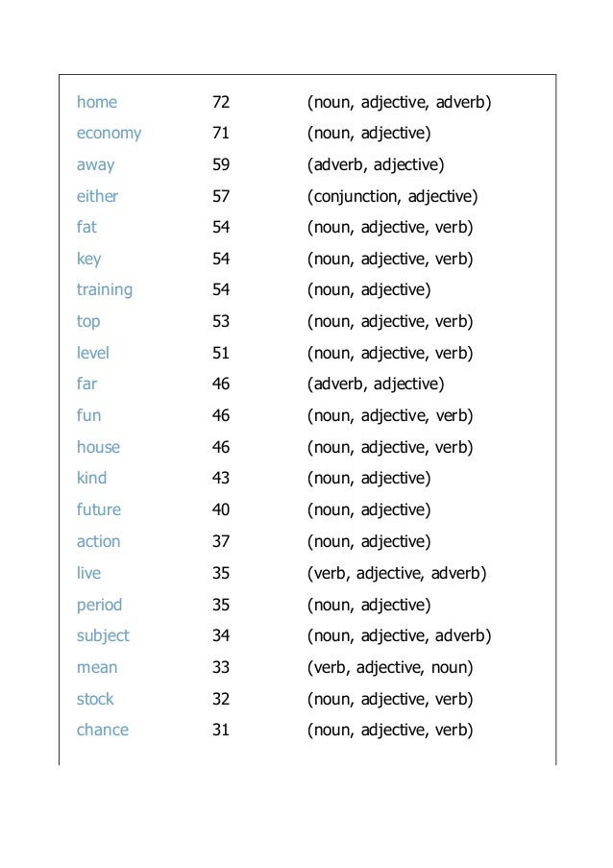Click the 'economy' link
The width and height of the screenshot is (613, 868).
(109, 134)
